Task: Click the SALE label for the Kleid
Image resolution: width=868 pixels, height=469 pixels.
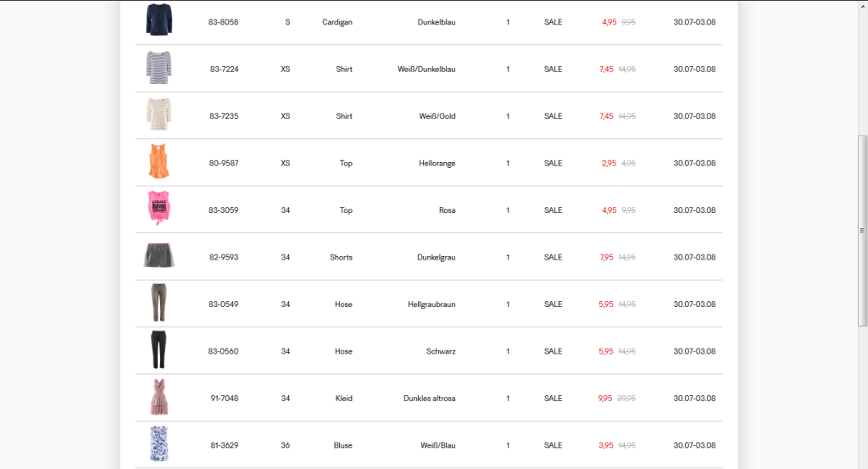Action: click(x=553, y=399)
